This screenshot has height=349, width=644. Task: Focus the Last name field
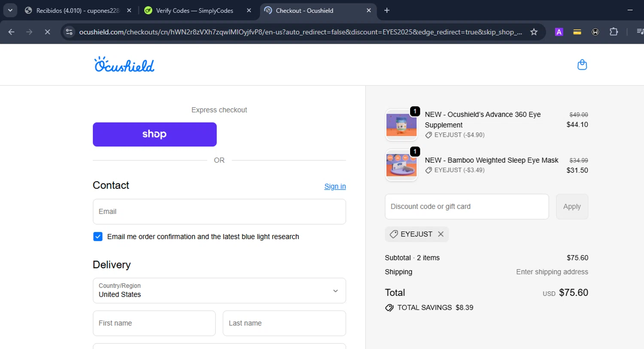(284, 323)
